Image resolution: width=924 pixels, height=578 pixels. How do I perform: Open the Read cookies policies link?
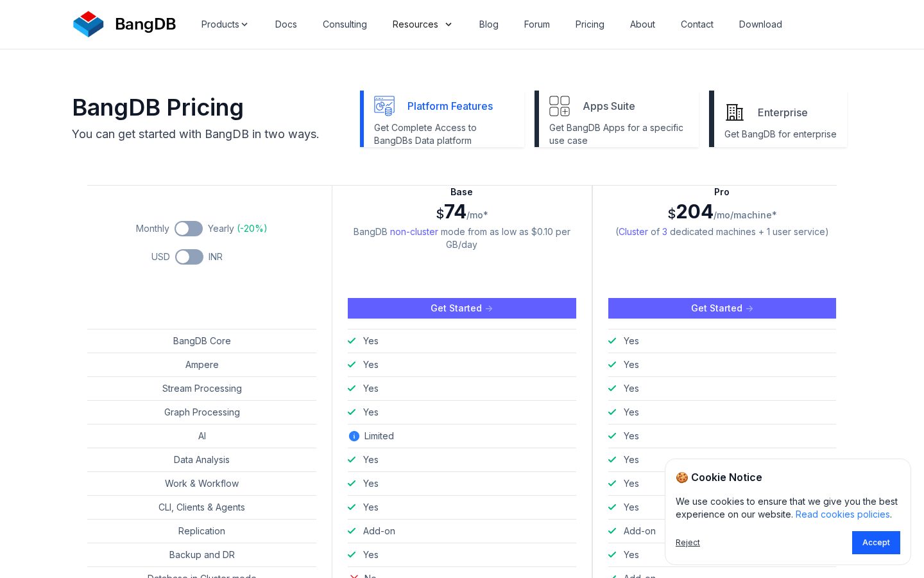(843, 514)
